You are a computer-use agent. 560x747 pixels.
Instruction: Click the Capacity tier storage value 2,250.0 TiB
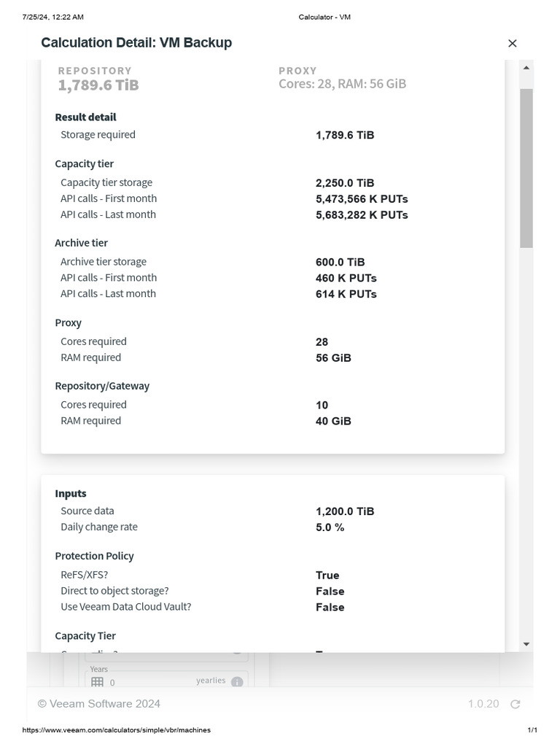click(x=345, y=183)
